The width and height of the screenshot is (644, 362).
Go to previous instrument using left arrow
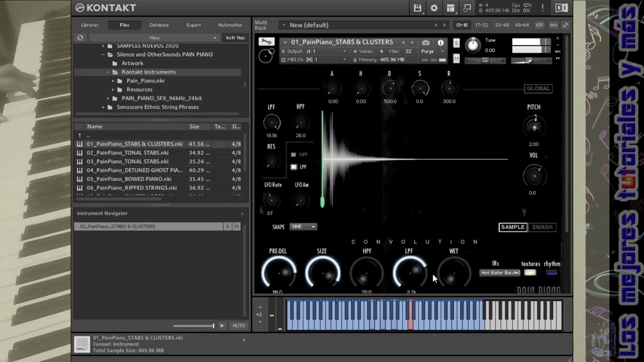coord(403,43)
